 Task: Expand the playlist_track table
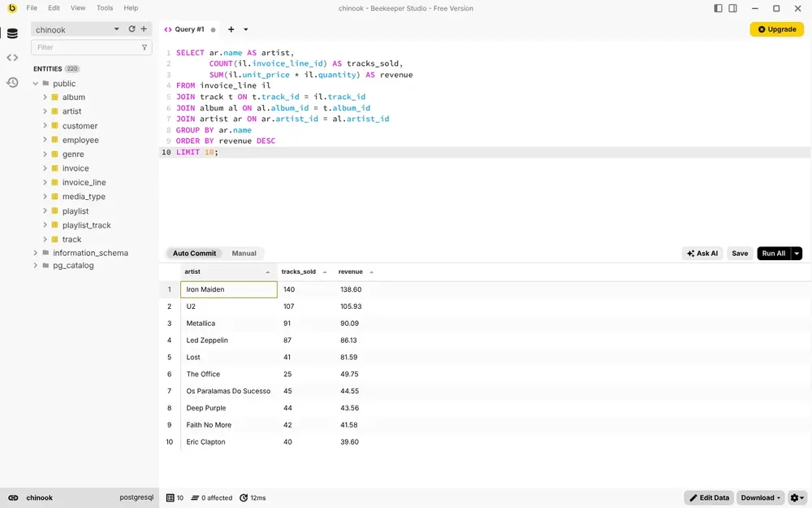coord(45,225)
